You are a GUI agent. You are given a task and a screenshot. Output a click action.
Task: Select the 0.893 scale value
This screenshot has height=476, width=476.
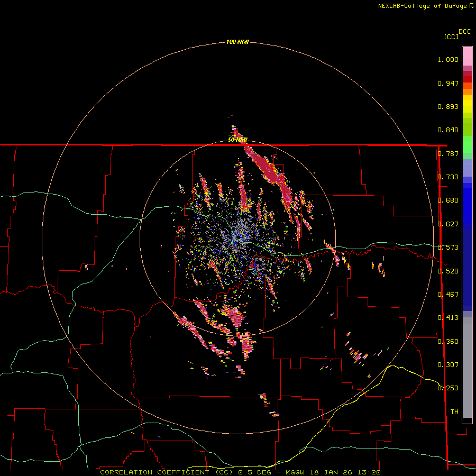tap(448, 106)
